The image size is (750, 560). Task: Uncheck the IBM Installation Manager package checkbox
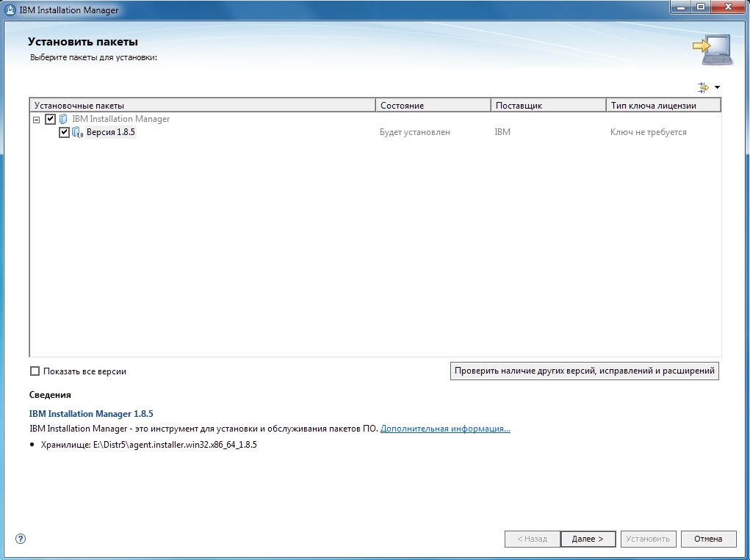click(x=50, y=119)
